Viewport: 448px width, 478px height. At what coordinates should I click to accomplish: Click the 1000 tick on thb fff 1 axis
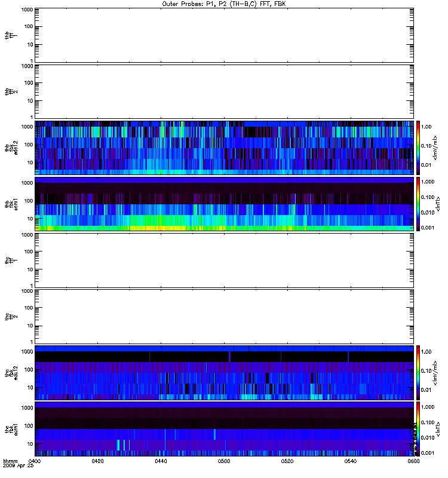point(27,10)
